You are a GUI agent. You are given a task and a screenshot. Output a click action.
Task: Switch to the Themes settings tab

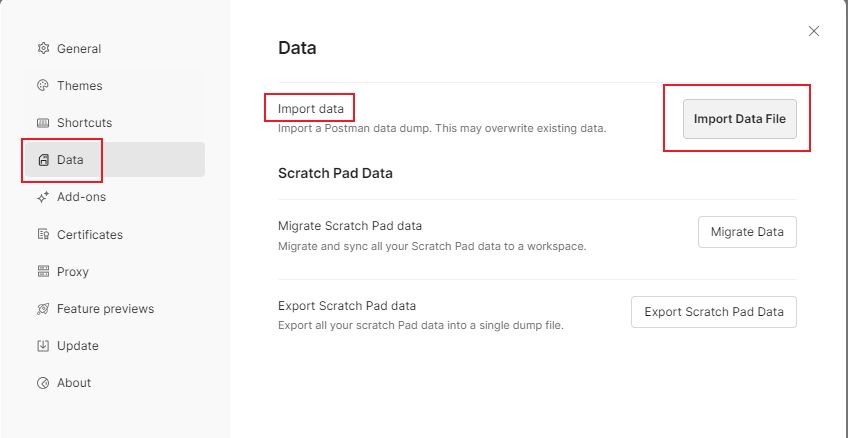tap(80, 85)
